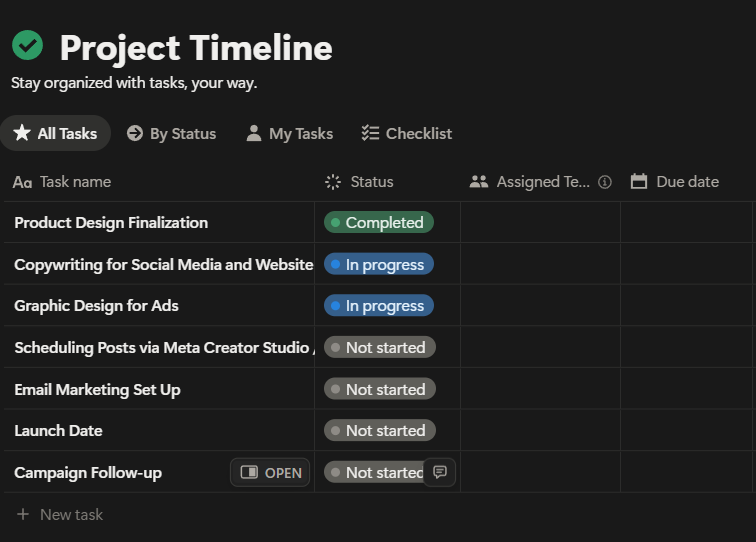
Task: Click empty Due date cell for Product Design
Action: 686,222
